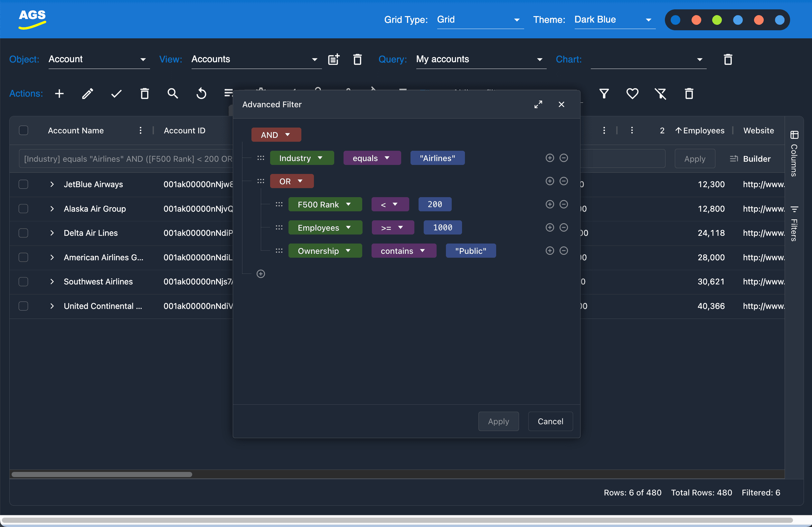Click the filter funnel icon in toolbar

coord(604,93)
